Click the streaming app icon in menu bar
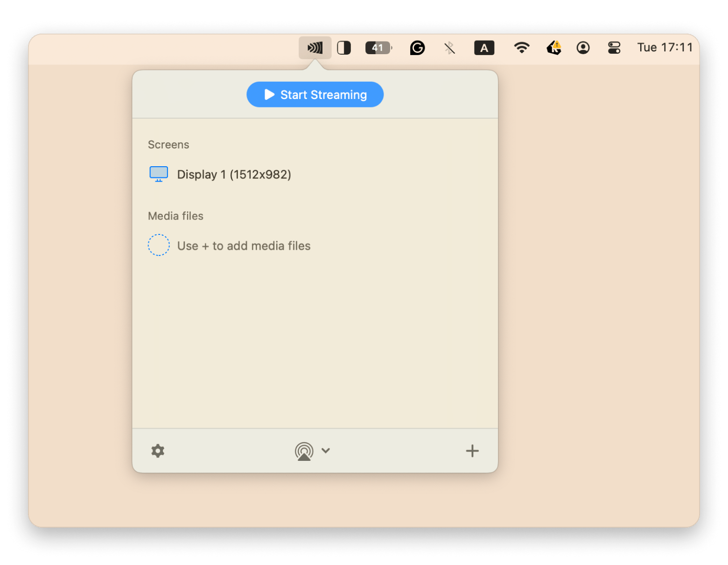 (315, 48)
